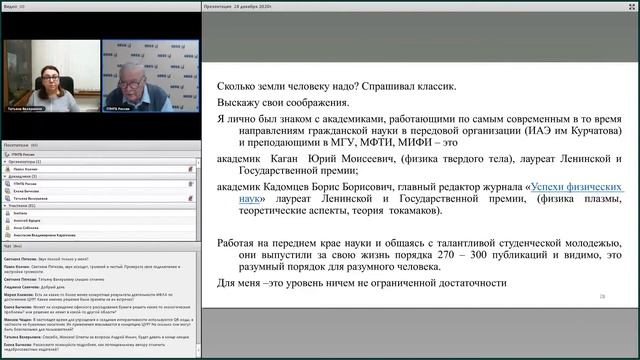Click the slide number 28 on the slide
640x360 pixels.
tap(602, 296)
